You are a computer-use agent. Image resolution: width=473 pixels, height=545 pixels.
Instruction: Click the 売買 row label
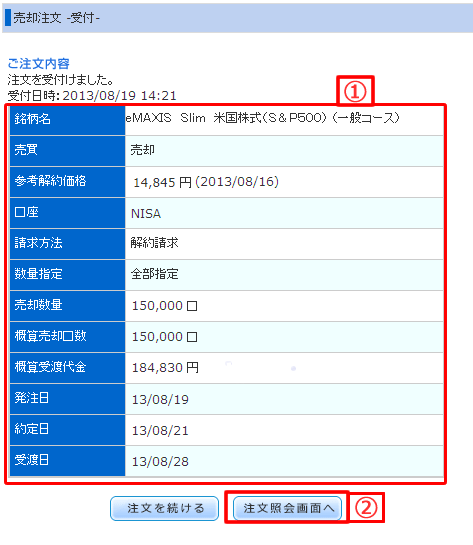tap(26, 150)
